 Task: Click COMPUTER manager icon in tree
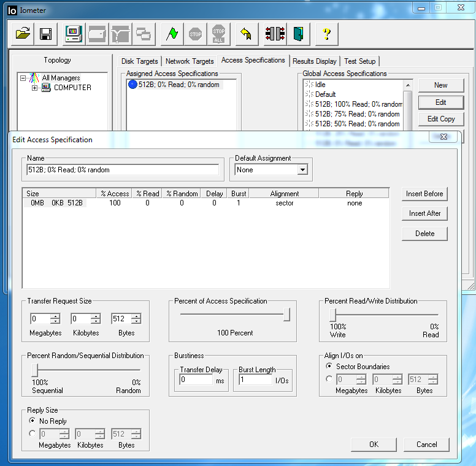pos(46,88)
